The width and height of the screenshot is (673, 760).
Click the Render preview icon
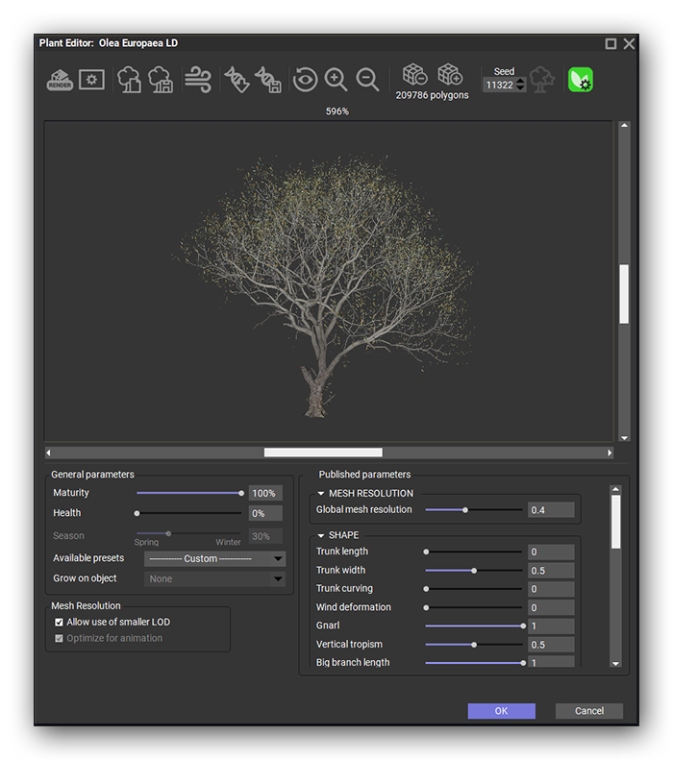pyautogui.click(x=59, y=80)
